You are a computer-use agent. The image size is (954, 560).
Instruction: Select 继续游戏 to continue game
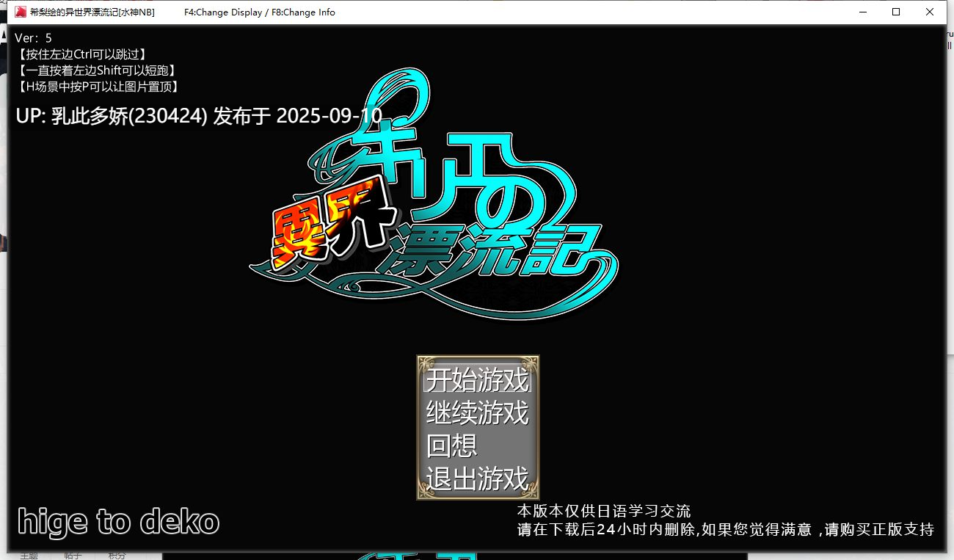478,412
